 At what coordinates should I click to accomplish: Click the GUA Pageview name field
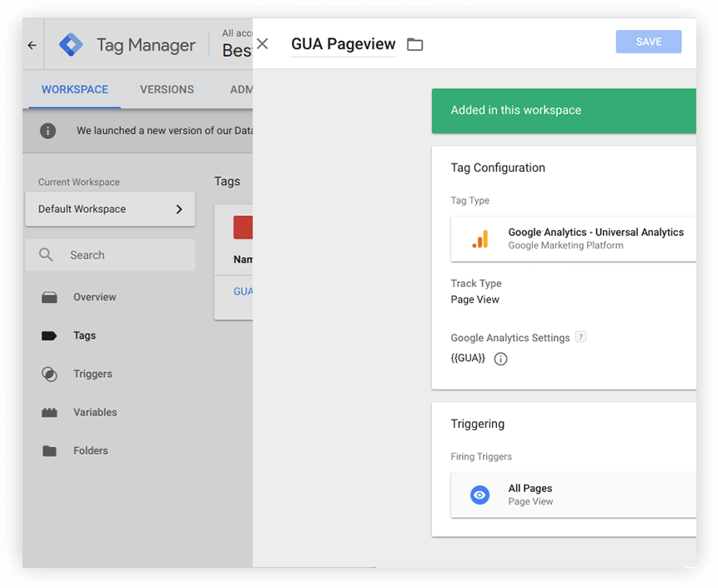pos(343,44)
